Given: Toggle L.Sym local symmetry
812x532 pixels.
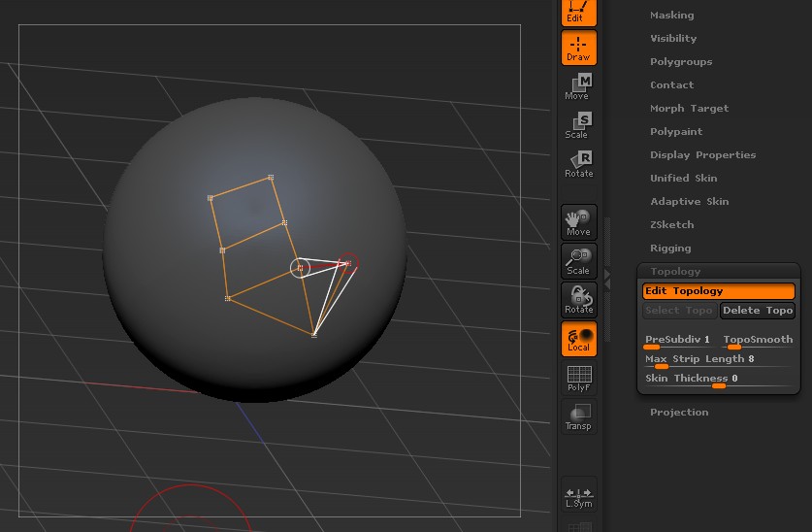Looking at the screenshot, I should [x=578, y=494].
